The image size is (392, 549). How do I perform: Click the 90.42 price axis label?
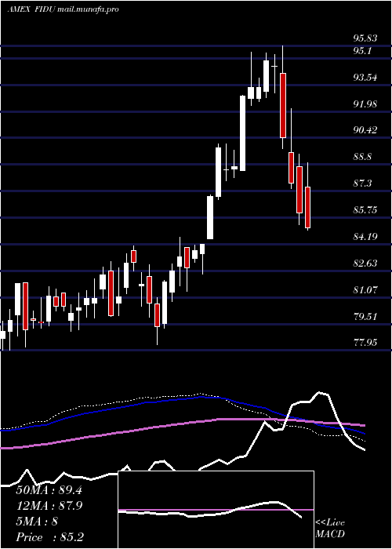[365, 130]
